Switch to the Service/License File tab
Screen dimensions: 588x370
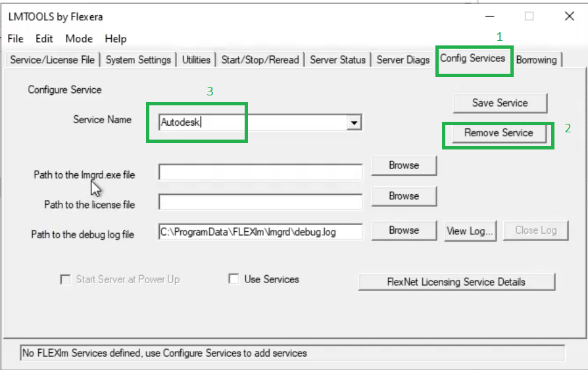tap(53, 60)
